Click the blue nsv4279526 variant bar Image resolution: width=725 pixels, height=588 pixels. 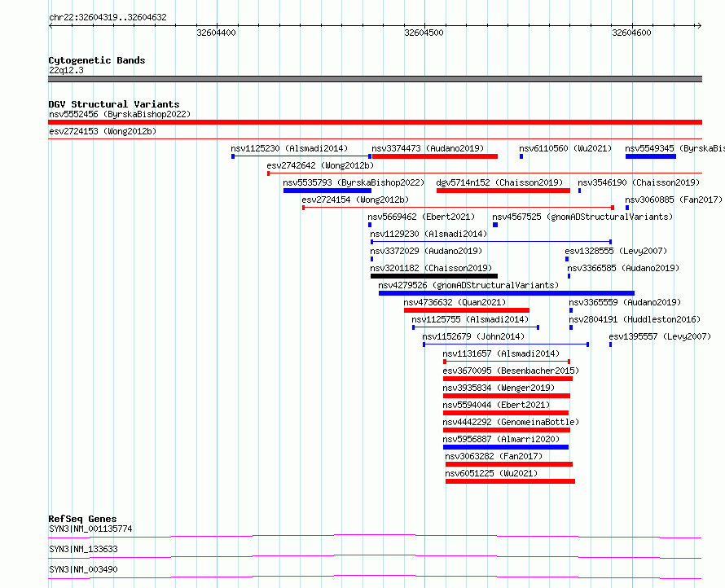(x=507, y=293)
